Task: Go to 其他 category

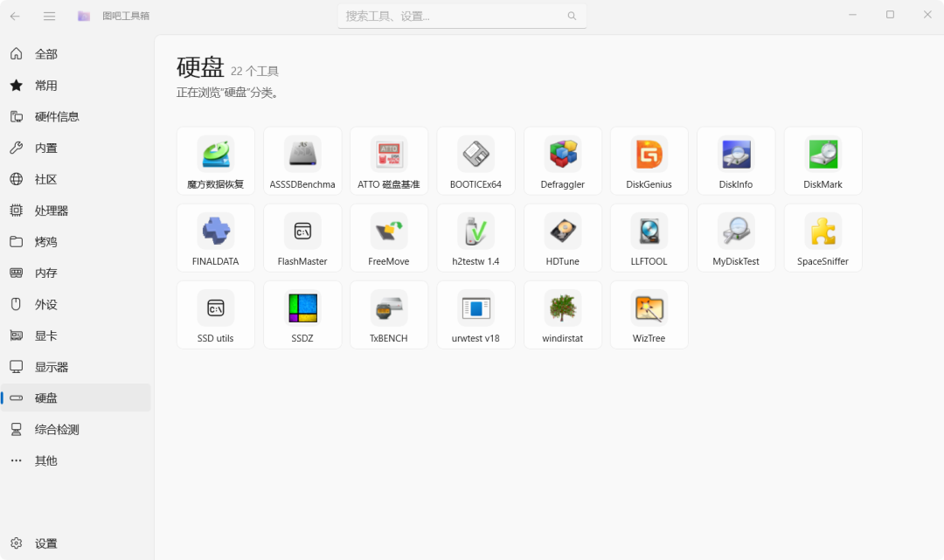Action: click(x=76, y=460)
